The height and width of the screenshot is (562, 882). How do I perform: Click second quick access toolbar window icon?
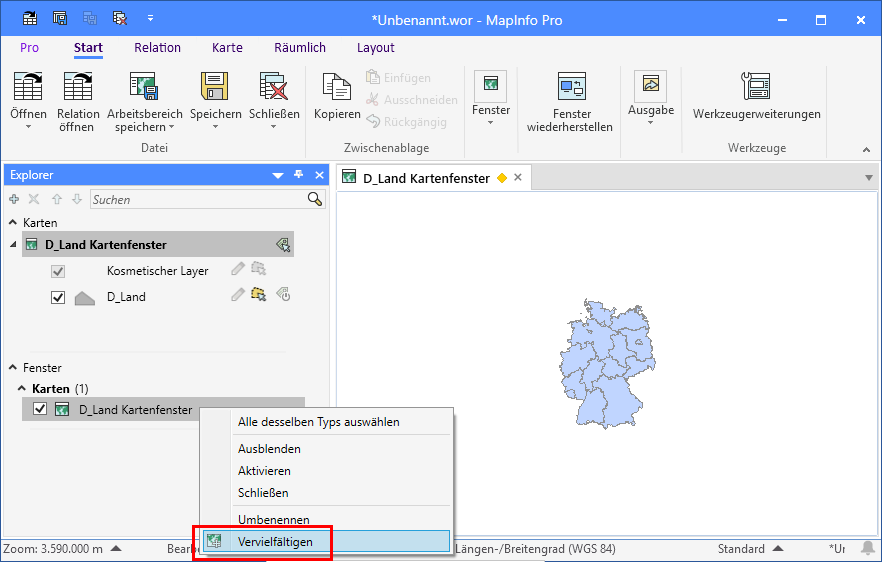[x=60, y=19]
